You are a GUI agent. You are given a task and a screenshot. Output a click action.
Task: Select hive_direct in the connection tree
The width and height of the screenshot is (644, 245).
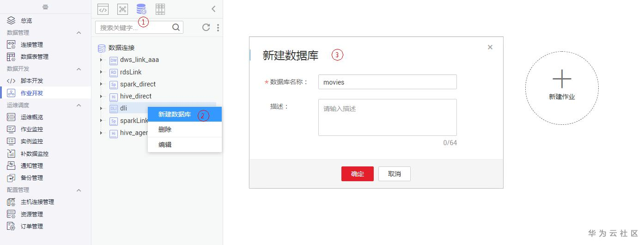pos(136,96)
